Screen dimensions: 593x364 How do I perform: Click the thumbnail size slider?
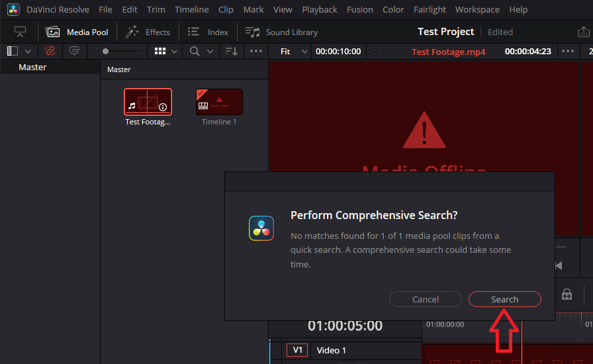tap(120, 51)
